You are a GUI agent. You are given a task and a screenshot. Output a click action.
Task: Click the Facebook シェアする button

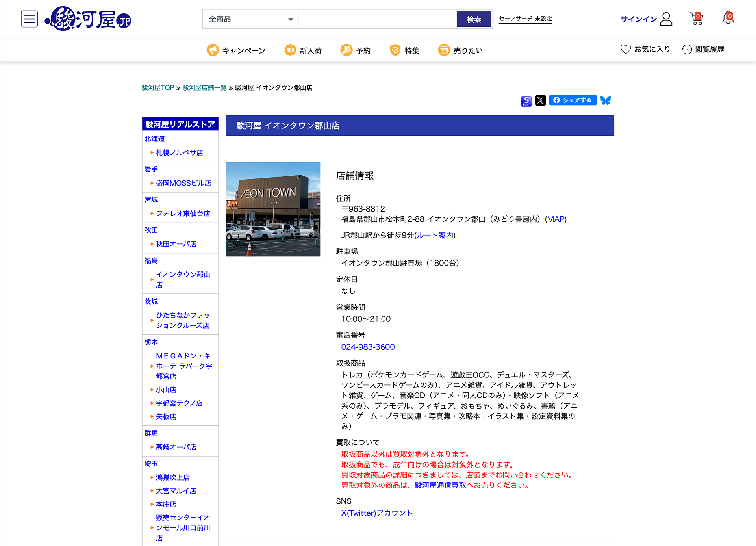[x=573, y=100]
